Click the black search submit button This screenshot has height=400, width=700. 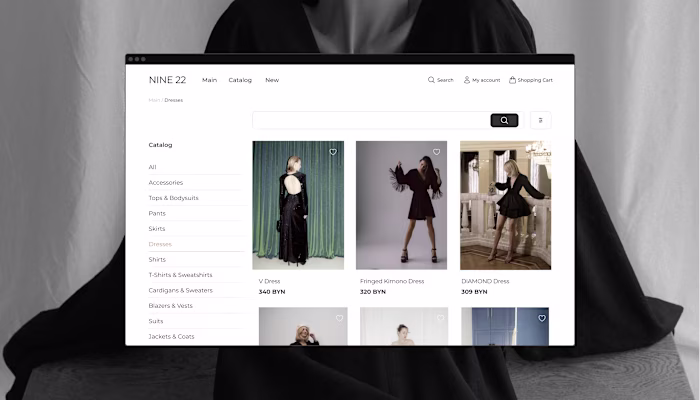504,120
